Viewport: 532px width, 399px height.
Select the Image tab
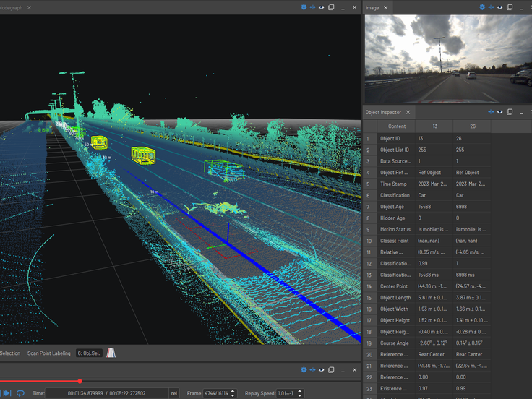coord(372,7)
